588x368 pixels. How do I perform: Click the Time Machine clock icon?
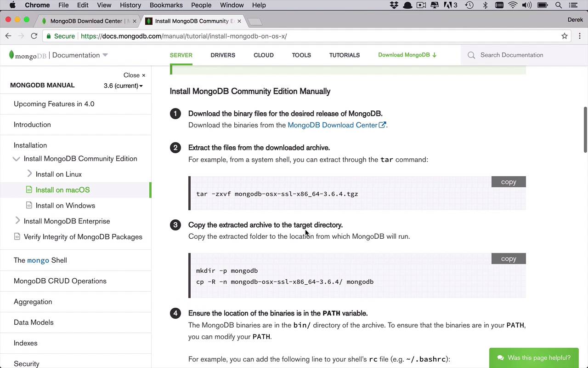[469, 5]
